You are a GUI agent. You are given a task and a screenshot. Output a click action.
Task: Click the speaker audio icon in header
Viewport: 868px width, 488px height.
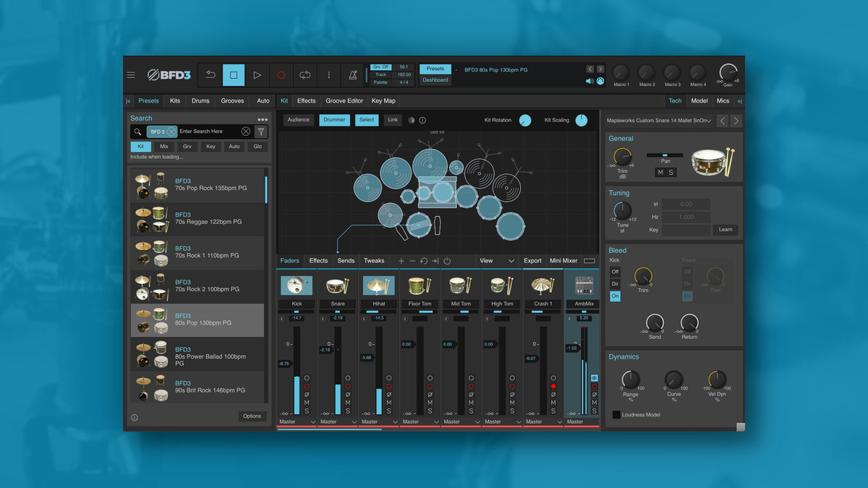click(590, 81)
